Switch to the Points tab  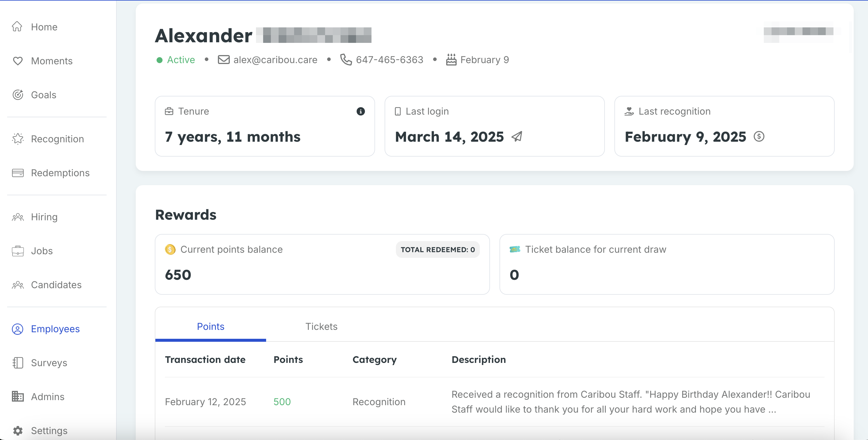(210, 326)
